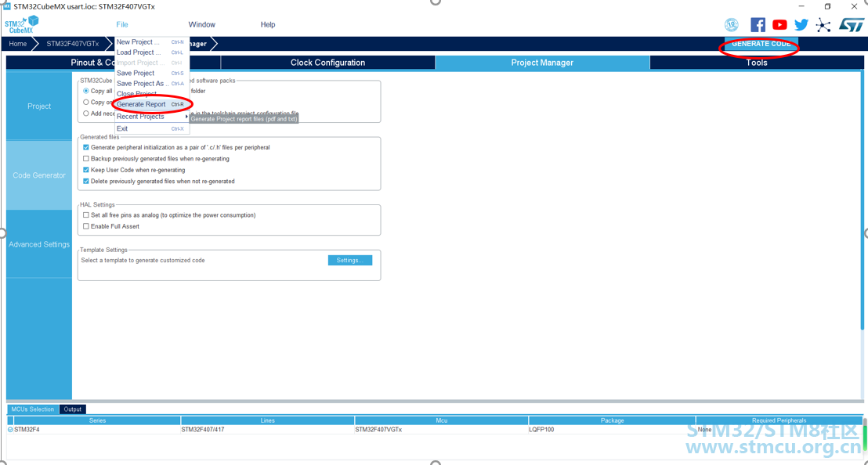Enable Backup previously generated files checkbox
Image resolution: width=868 pixels, height=465 pixels.
(86, 159)
